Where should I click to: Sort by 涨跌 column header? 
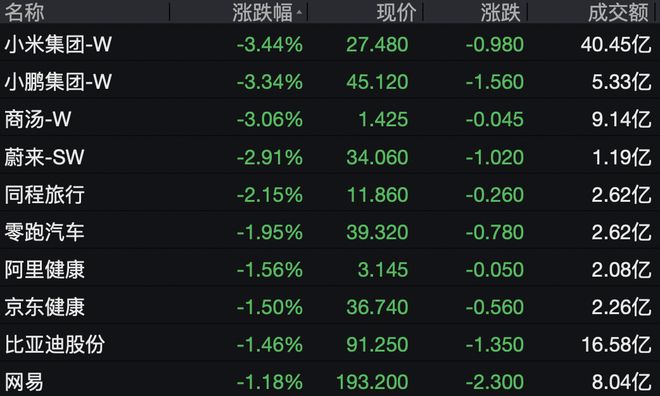[x=500, y=12]
